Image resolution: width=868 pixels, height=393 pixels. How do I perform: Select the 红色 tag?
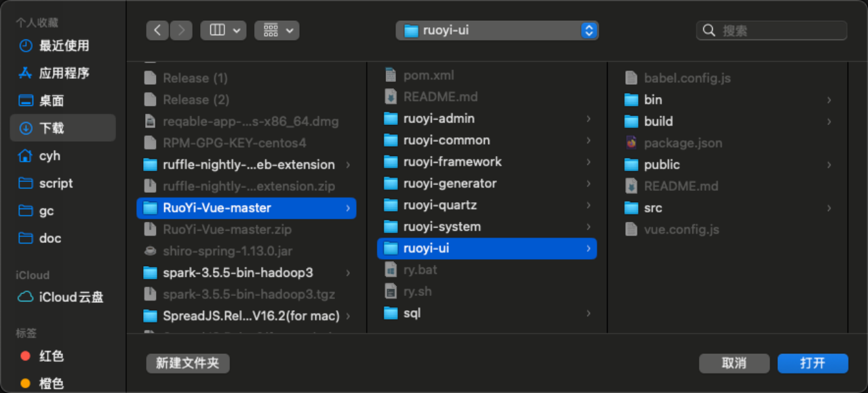coord(62,356)
